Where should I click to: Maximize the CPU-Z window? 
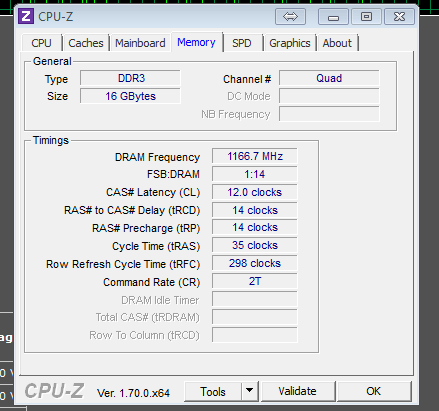(366, 17)
